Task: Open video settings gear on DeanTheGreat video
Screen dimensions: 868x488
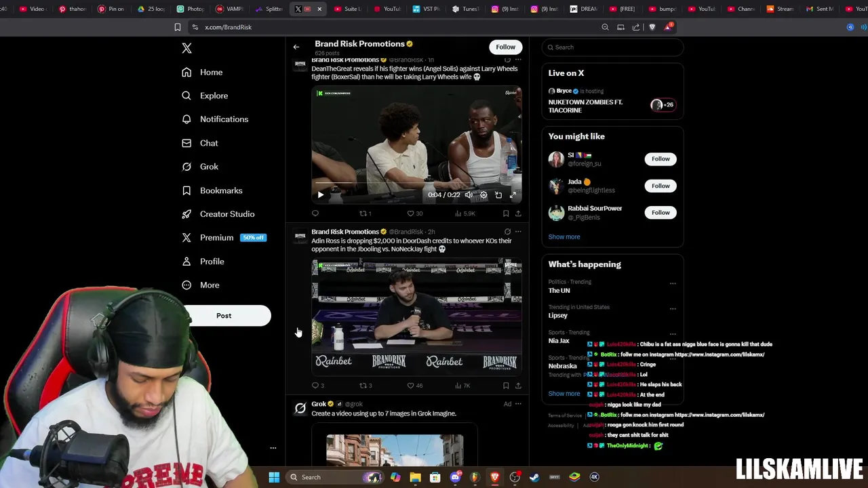Action: tap(484, 195)
